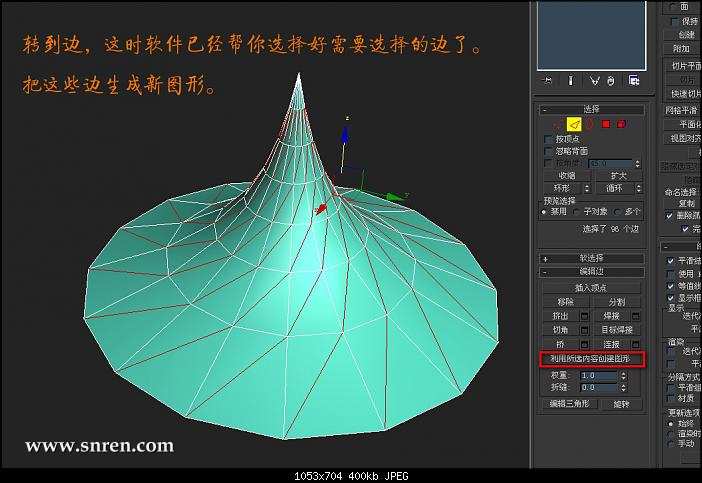Click the 按角度 angle value spinner
This screenshot has height=483, width=702.
coord(638,164)
